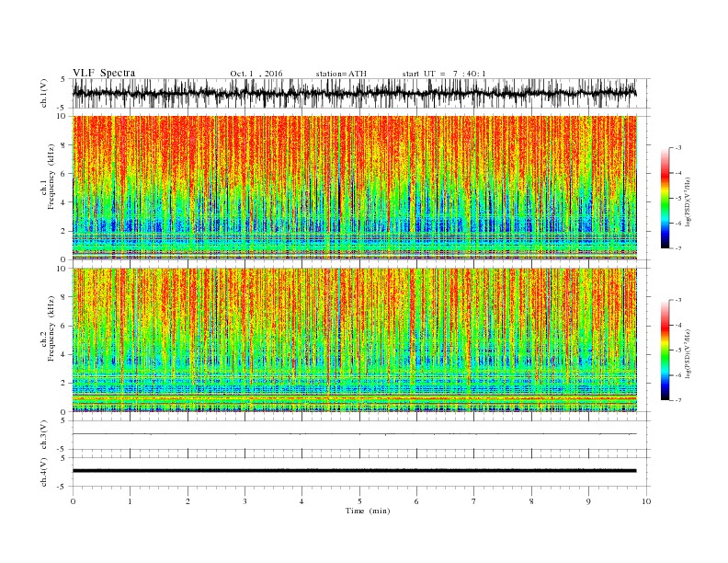This screenshot has width=728, height=563.
Task: Click time axis tick label "3"
Action: click(245, 501)
